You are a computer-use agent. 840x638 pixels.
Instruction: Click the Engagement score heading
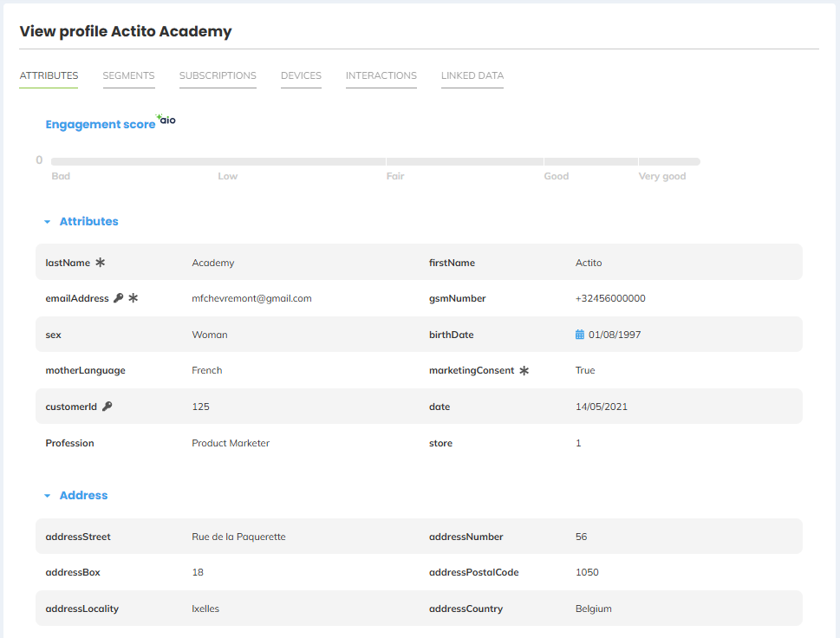(x=101, y=124)
